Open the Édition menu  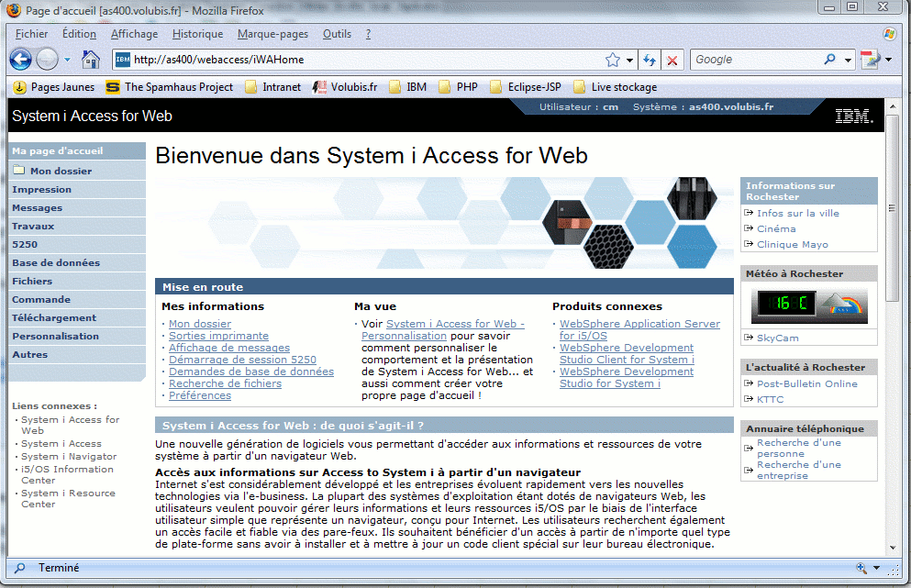(x=80, y=34)
